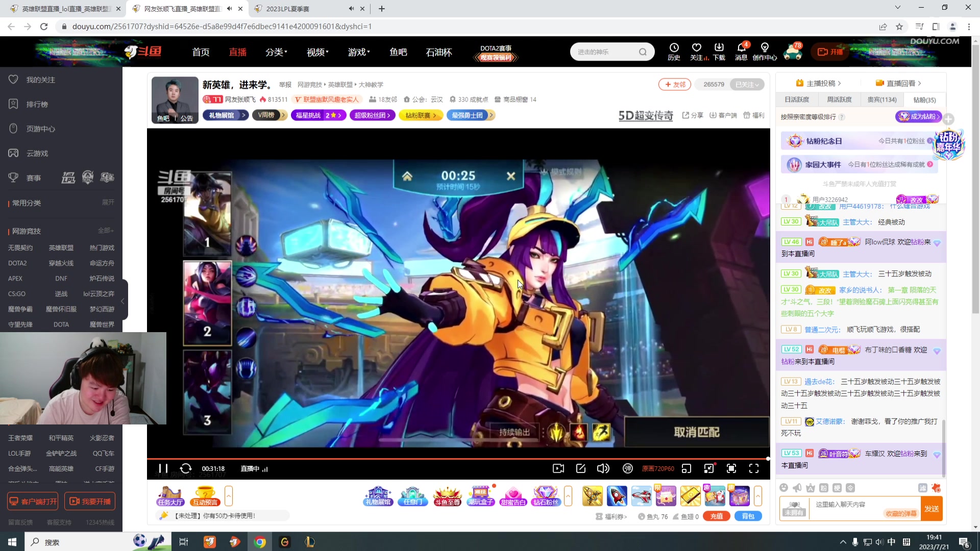Open 直播回看 stream replay link
This screenshot has height=551, width=980.
[x=898, y=83]
